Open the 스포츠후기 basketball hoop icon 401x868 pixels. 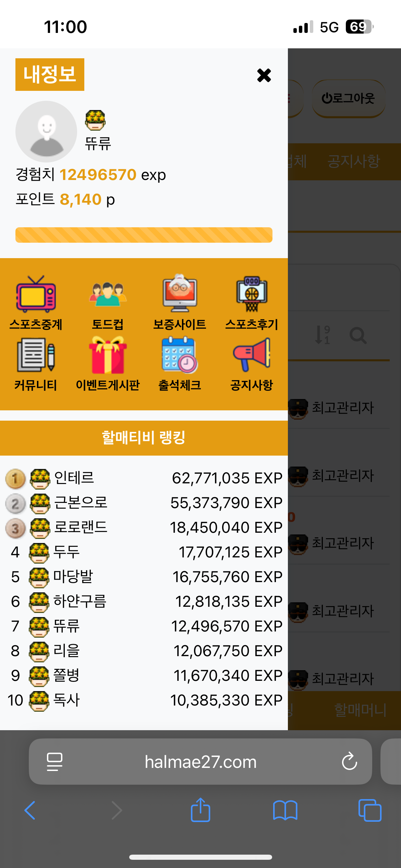[x=252, y=294]
